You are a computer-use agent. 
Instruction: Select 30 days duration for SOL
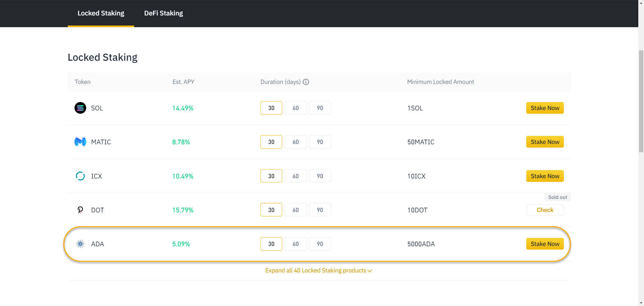pyautogui.click(x=271, y=108)
